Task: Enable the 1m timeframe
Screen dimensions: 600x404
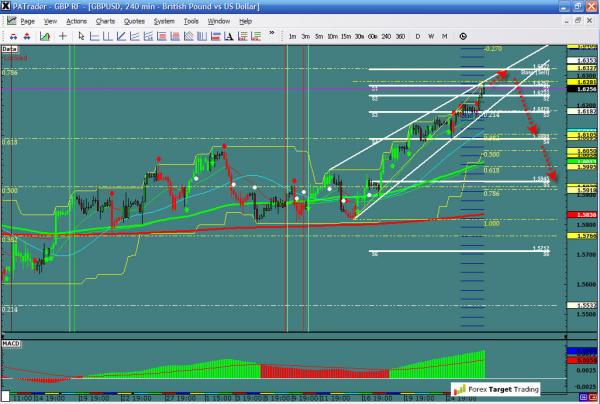Action: tap(291, 37)
